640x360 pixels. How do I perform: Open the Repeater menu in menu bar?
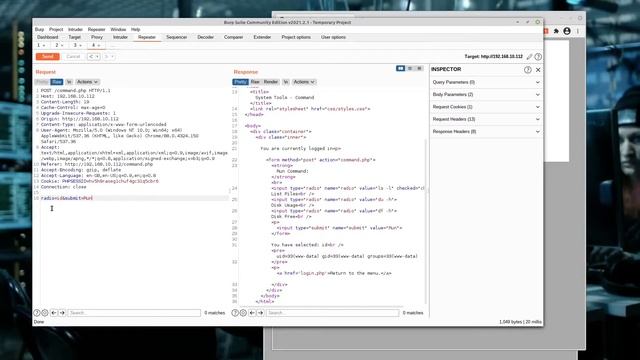[x=96, y=30]
